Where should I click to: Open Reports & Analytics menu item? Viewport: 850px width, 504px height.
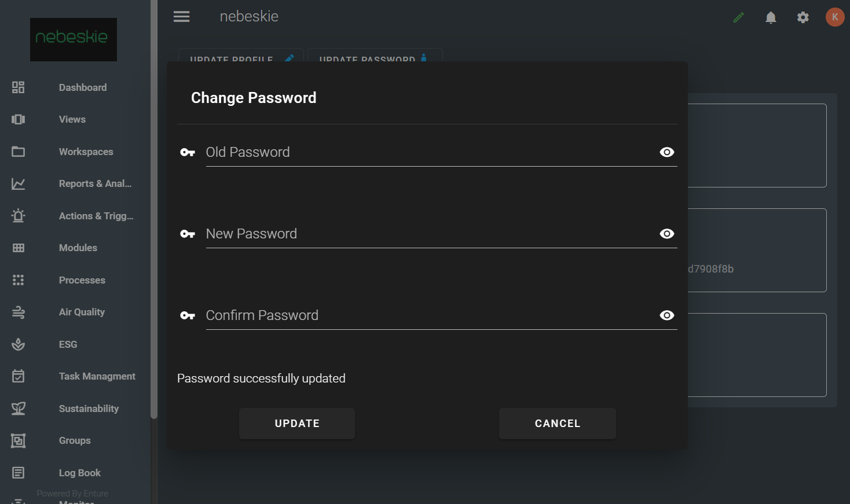pos(95,183)
